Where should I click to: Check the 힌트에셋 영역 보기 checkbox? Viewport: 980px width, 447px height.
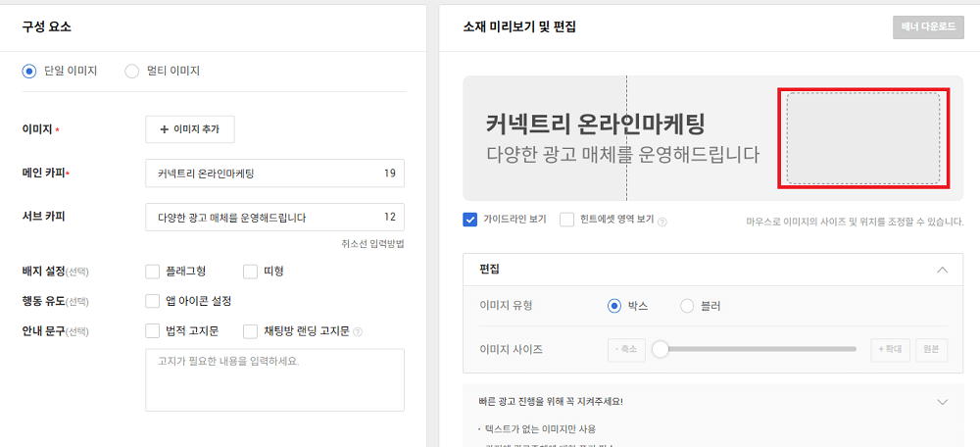[566, 220]
